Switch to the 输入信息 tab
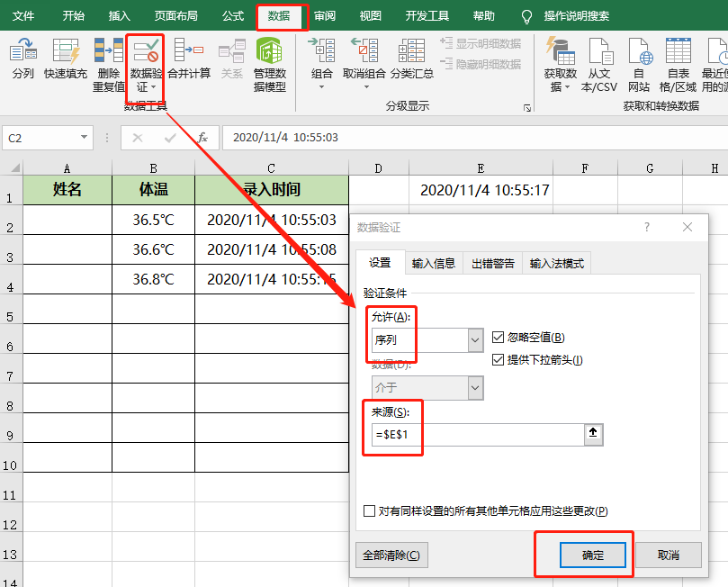 point(434,263)
